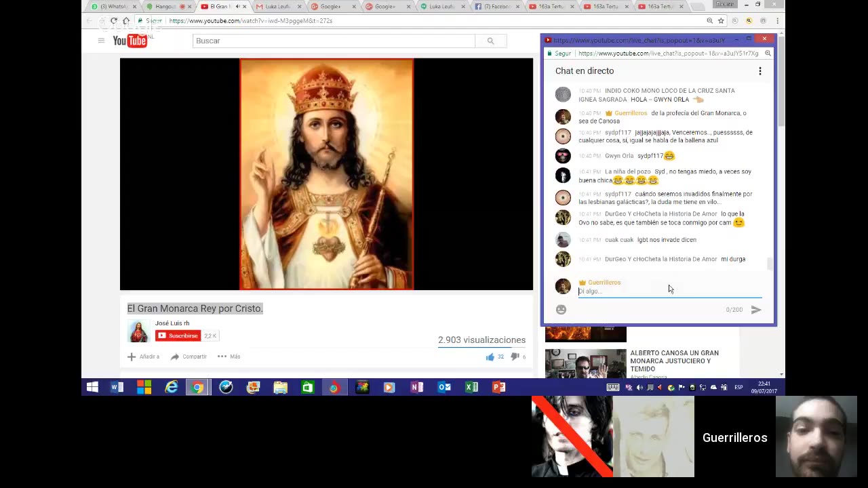868x488 pixels.
Task: Switch to the Facebook tab
Action: pyautogui.click(x=497, y=7)
